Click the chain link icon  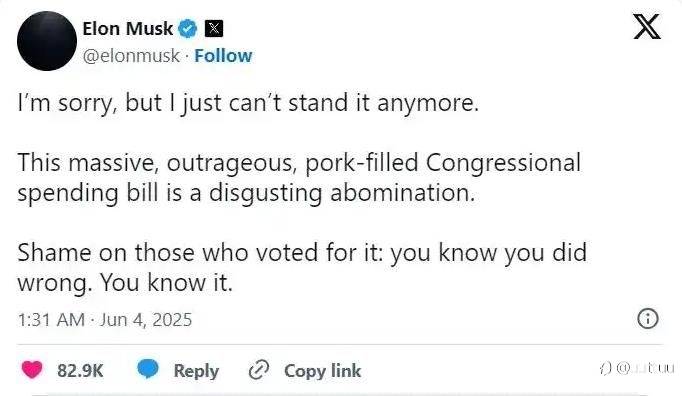(x=259, y=370)
